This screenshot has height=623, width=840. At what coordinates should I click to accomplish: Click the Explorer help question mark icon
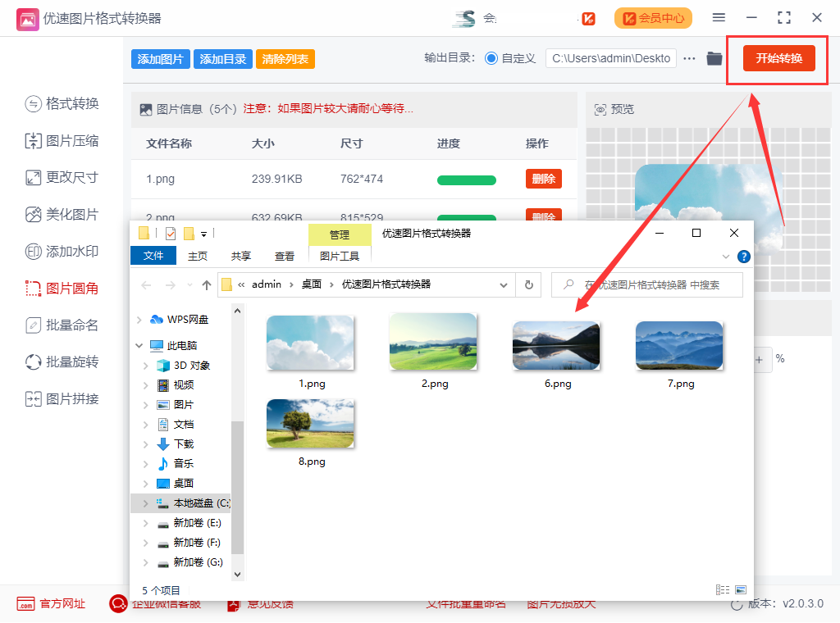[x=743, y=257]
